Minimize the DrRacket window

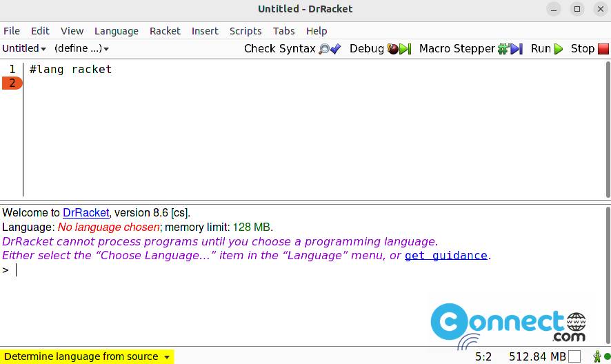tap(553, 9)
